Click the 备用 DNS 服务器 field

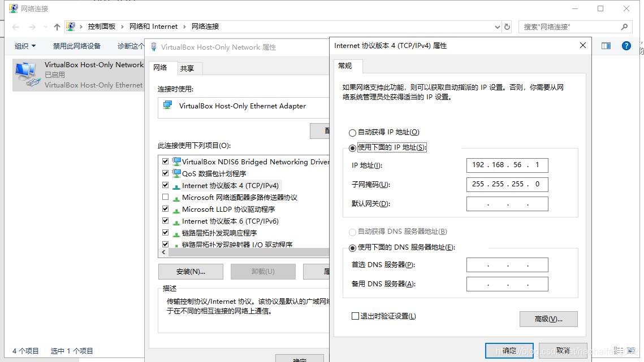pyautogui.click(x=507, y=284)
